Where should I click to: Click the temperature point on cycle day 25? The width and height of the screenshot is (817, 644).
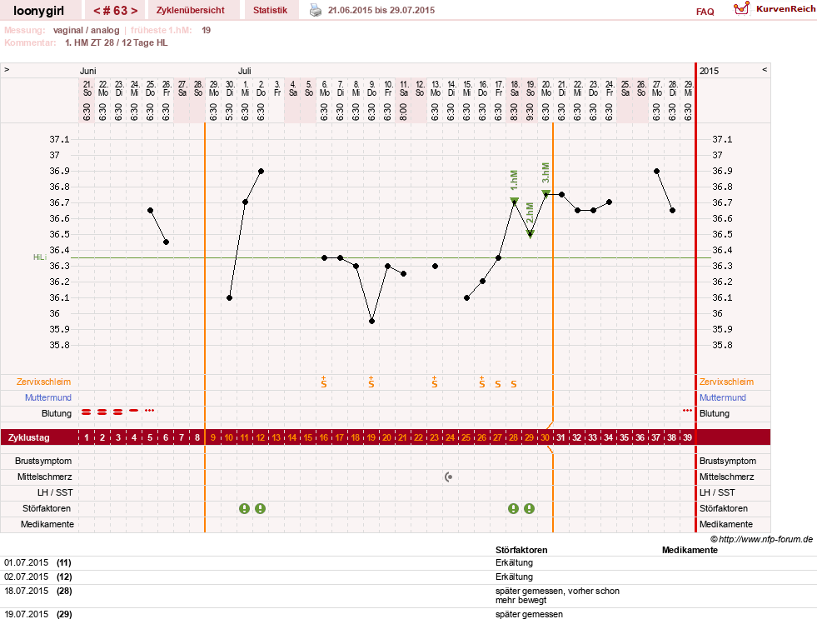click(x=466, y=297)
